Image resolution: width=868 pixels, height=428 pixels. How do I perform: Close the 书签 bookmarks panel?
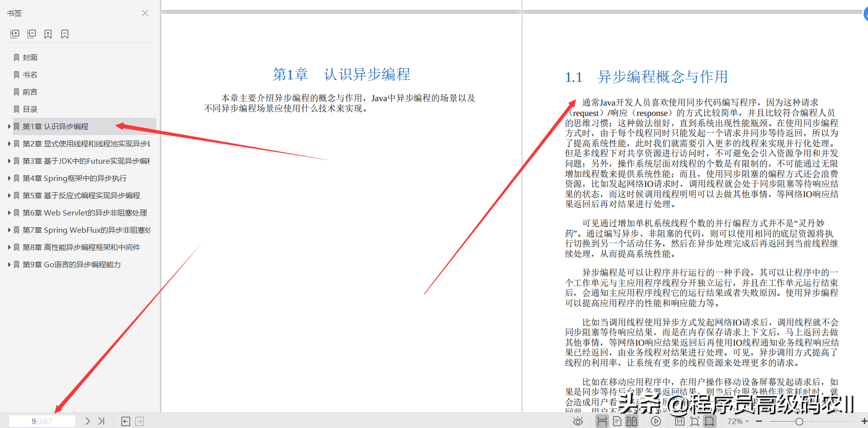(145, 13)
